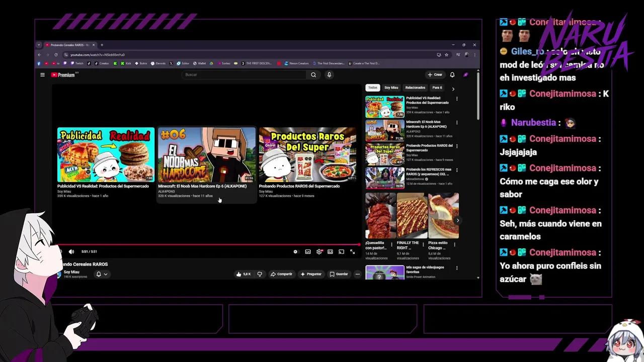Screen dimensions: 644x362
Task: Open end-screen Minecraft El Noob Mas Hardcore thumbnail
Action: coord(207,154)
